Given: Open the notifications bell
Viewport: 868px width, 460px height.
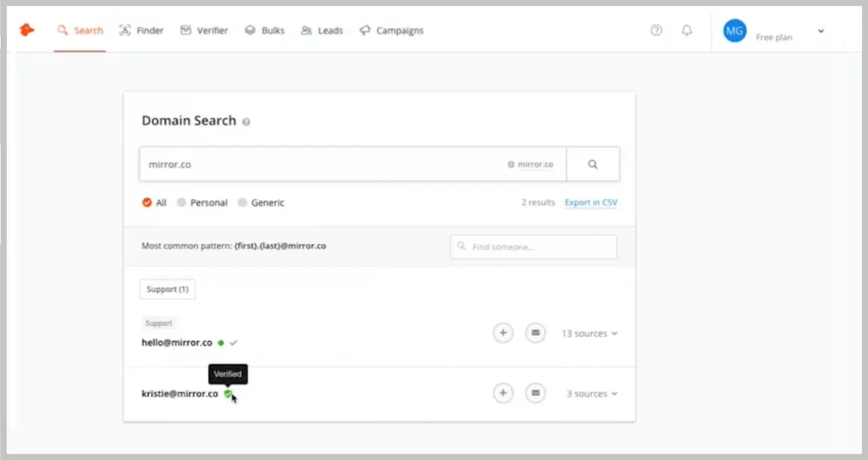Looking at the screenshot, I should [x=686, y=30].
